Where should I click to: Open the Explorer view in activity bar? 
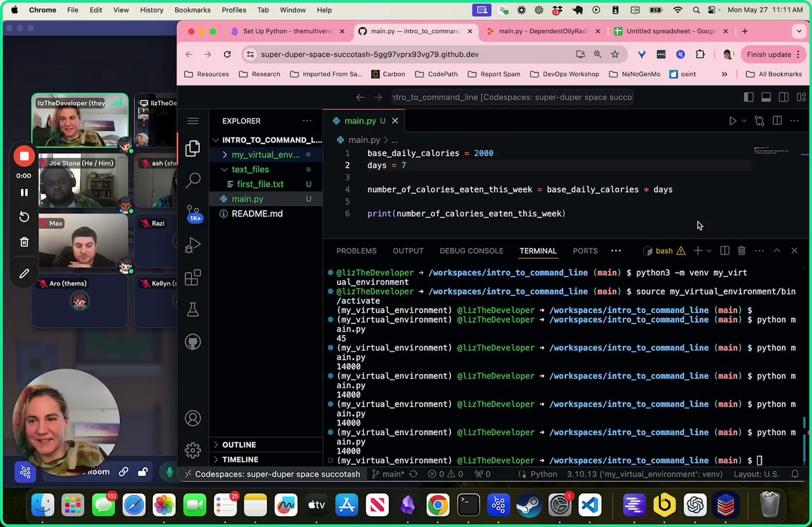[x=193, y=148]
